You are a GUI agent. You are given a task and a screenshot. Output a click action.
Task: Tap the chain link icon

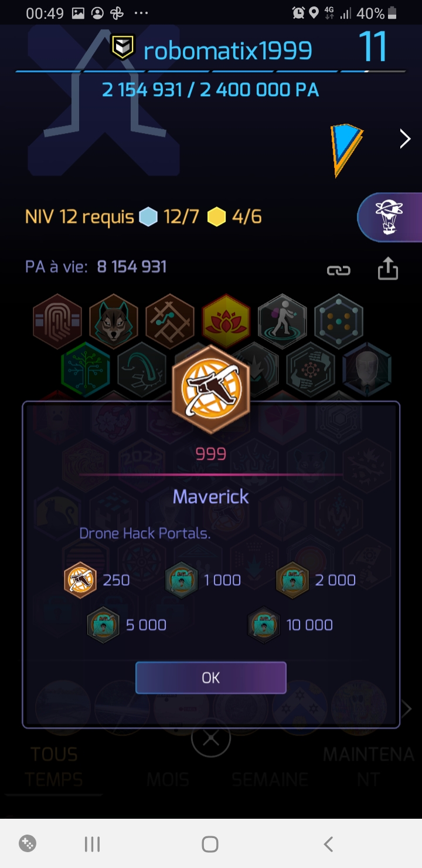click(338, 270)
